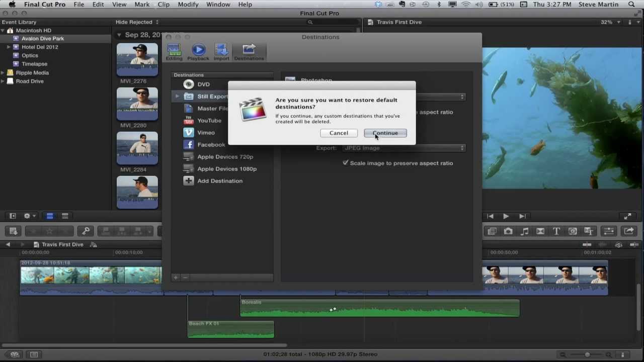Open the Titles browser T icon
The image size is (644, 362).
(x=556, y=231)
